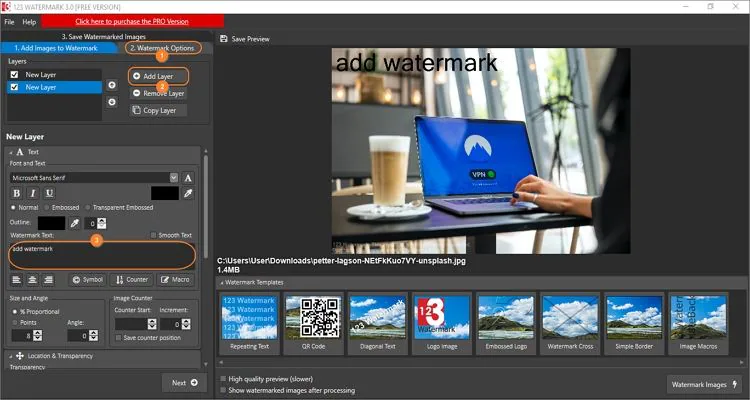Click the Remove Layer button
This screenshot has height=400, width=750.
click(x=158, y=93)
